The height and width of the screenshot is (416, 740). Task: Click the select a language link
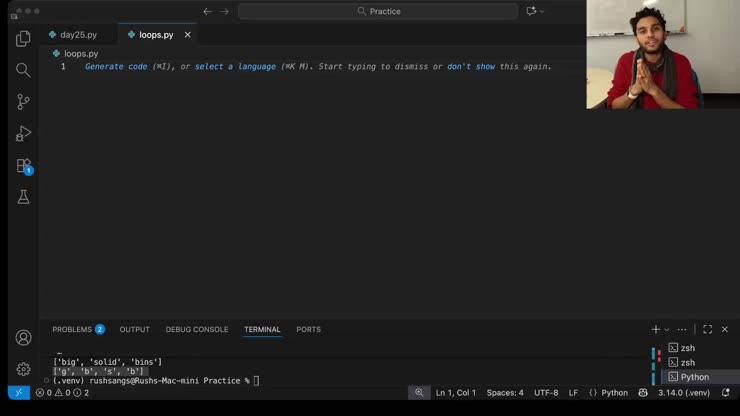point(235,67)
